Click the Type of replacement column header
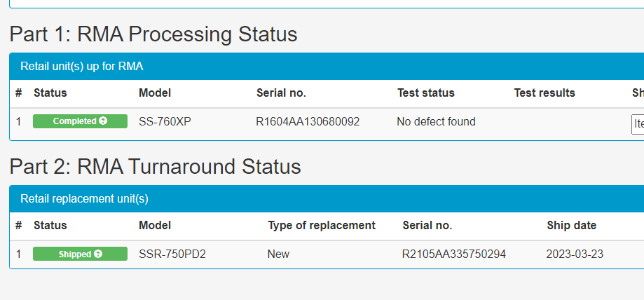Image resolution: width=644 pixels, height=300 pixels. (322, 225)
